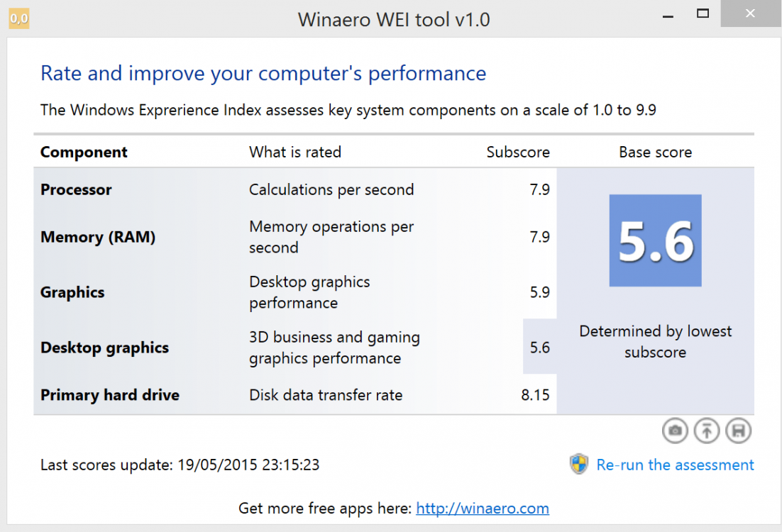Click the 'Winaero WEI tool v1.0' title
The image size is (782, 532).
(394, 20)
